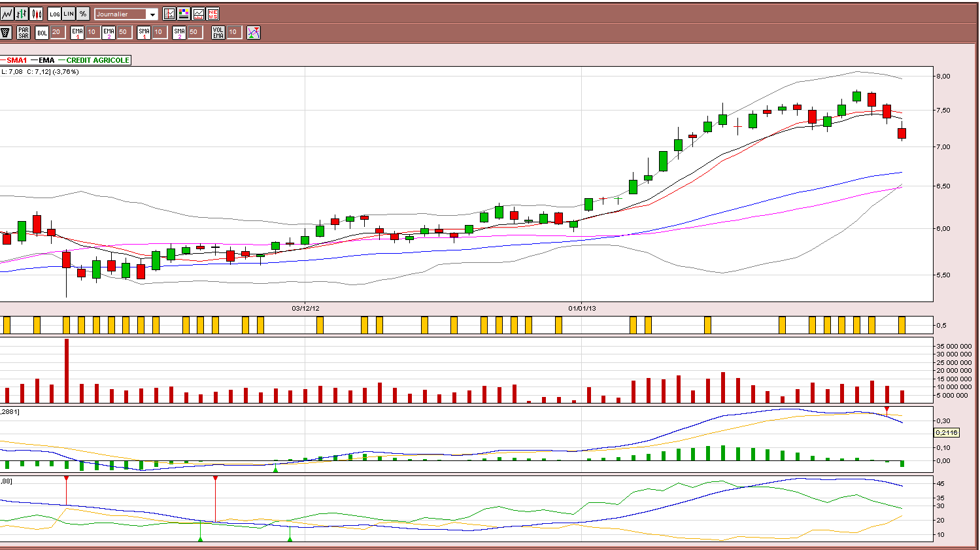Click the price quote text showing (-3,76%)
Screen dimensions: 980x550
point(65,72)
